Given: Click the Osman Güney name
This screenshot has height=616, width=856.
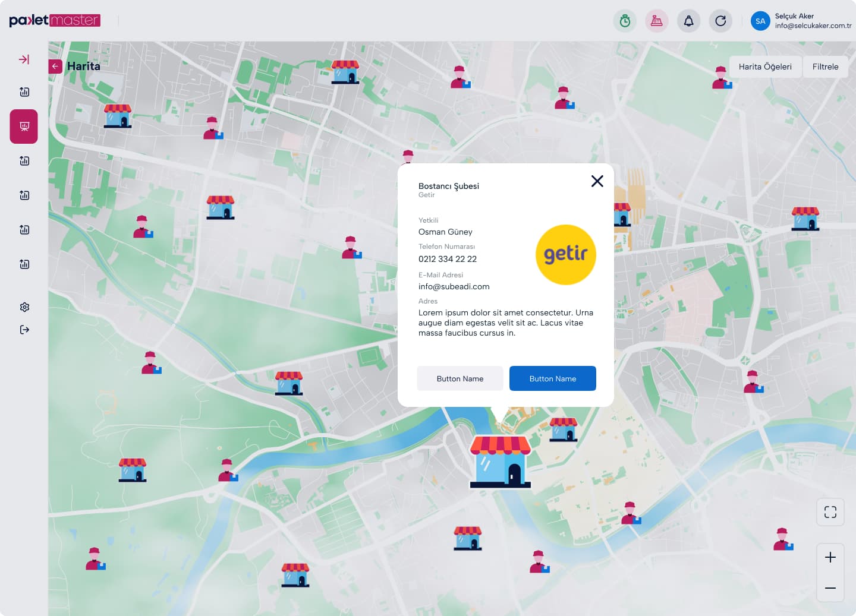Looking at the screenshot, I should [445, 232].
